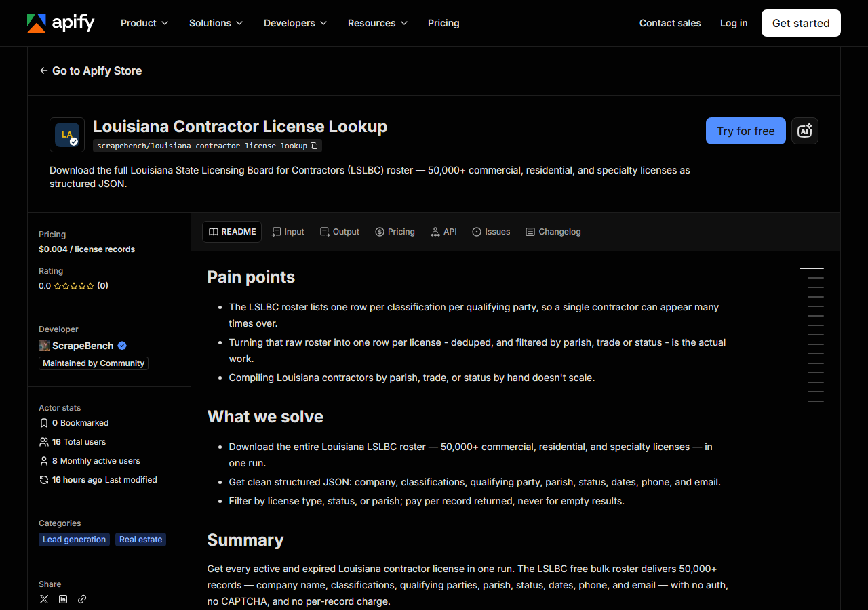Switch to the README tab
This screenshot has height=610, width=868.
coord(232,232)
